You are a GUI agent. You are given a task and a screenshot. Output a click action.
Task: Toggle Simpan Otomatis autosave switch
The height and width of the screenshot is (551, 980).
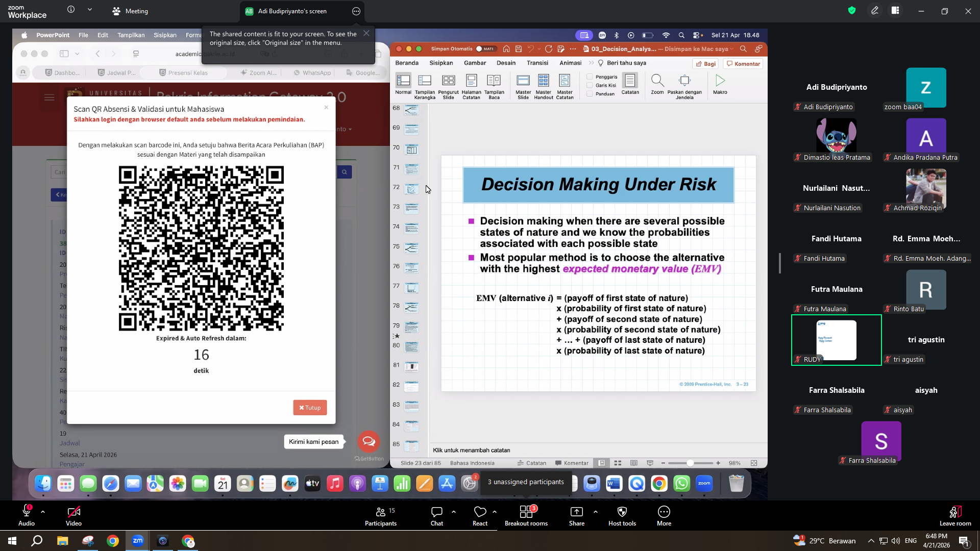pyautogui.click(x=485, y=49)
